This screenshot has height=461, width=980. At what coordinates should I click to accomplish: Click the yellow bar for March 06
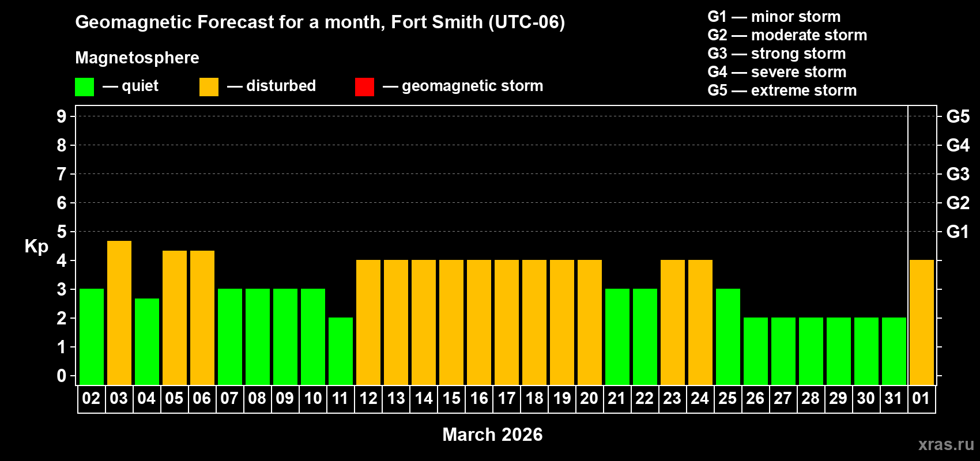click(x=202, y=318)
